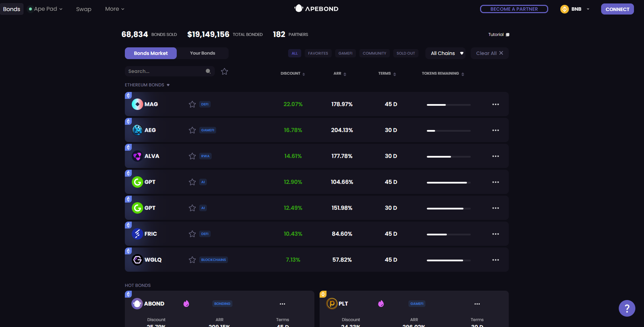Open the more options for ALVA row

[496, 156]
